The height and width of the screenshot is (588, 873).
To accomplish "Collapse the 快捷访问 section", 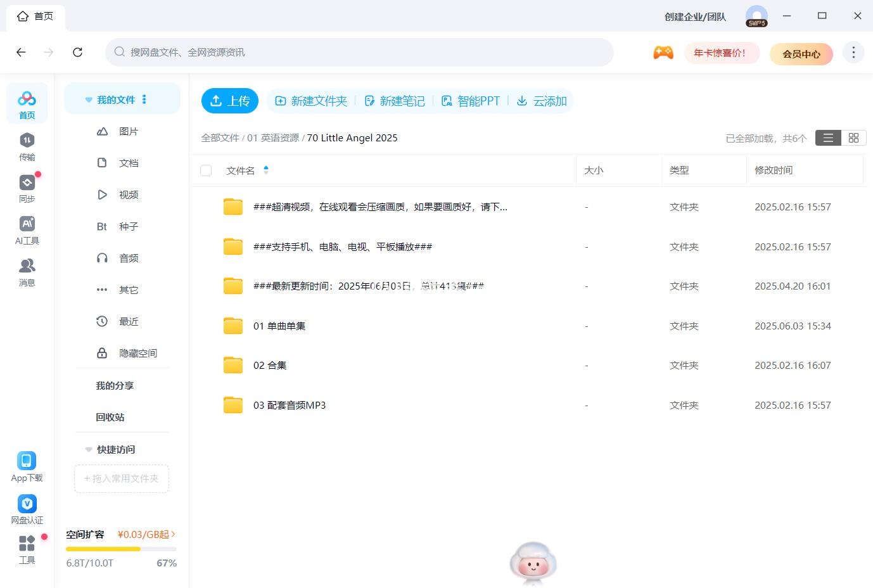I will pos(89,450).
